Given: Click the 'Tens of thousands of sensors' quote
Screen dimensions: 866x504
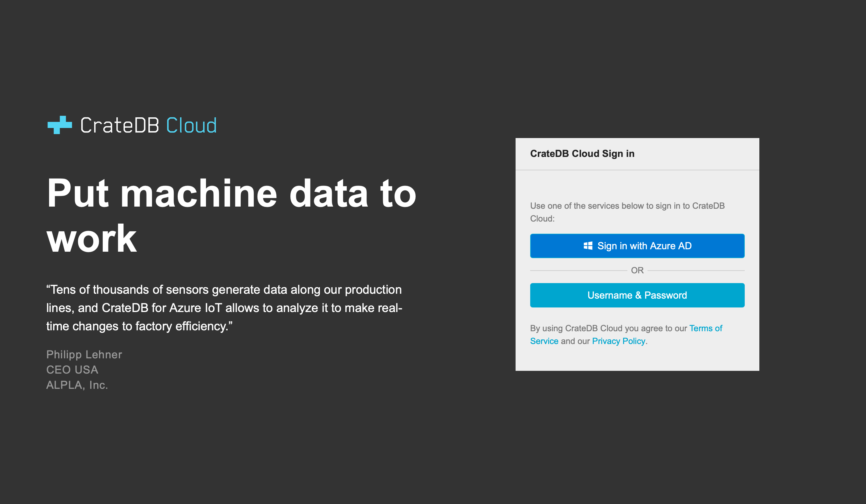Looking at the screenshot, I should coord(224,308).
